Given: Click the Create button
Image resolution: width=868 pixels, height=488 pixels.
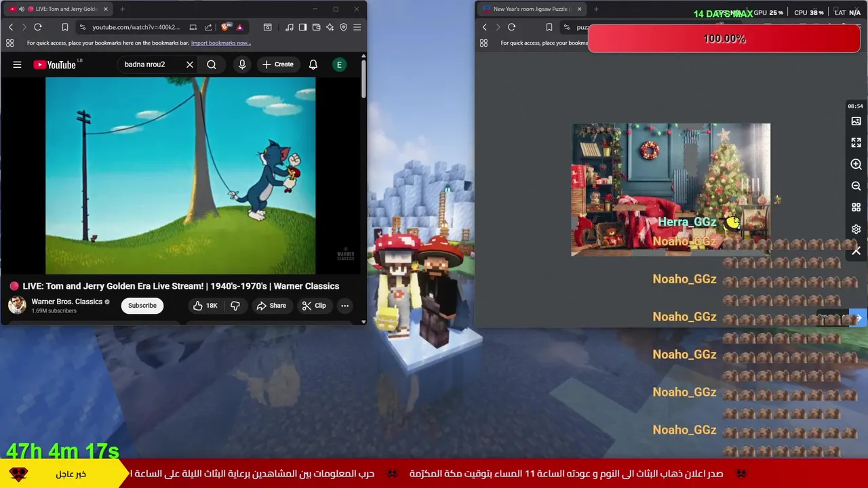Looking at the screenshot, I should pyautogui.click(x=278, y=64).
